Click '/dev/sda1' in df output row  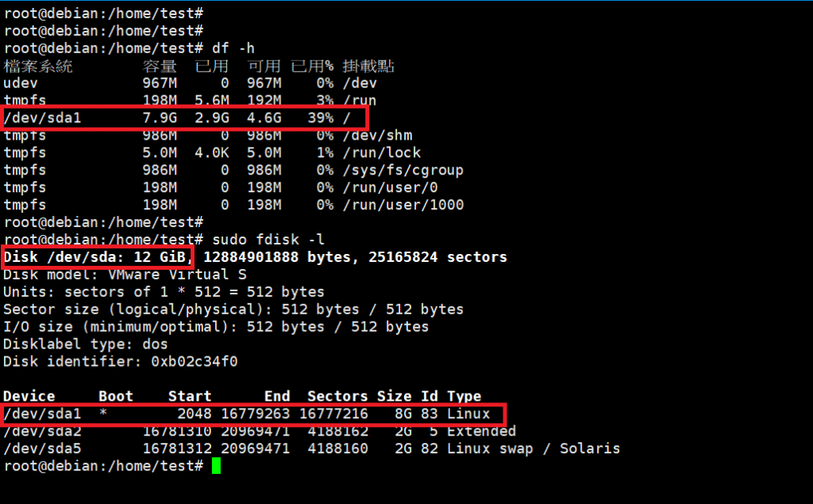43,117
